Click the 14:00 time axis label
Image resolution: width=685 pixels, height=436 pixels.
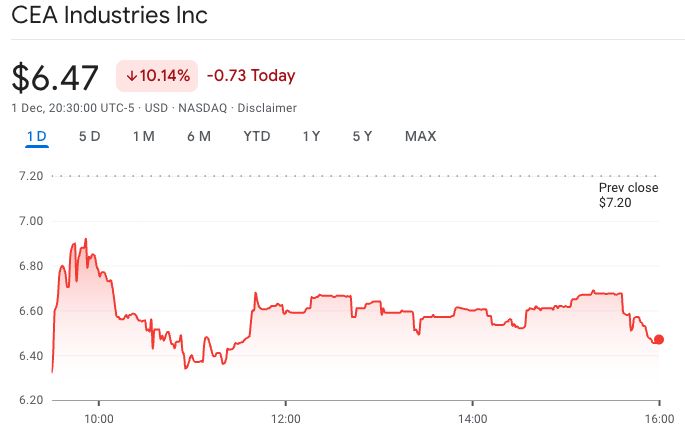click(472, 417)
